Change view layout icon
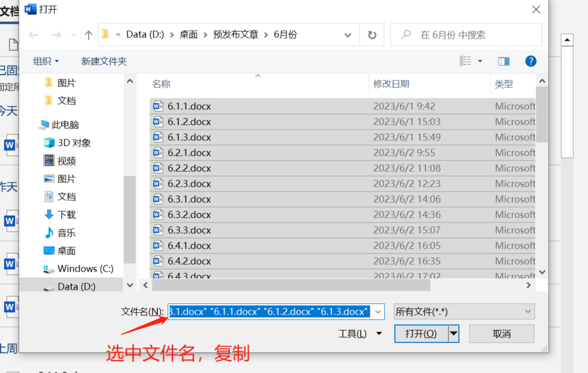 click(x=465, y=61)
